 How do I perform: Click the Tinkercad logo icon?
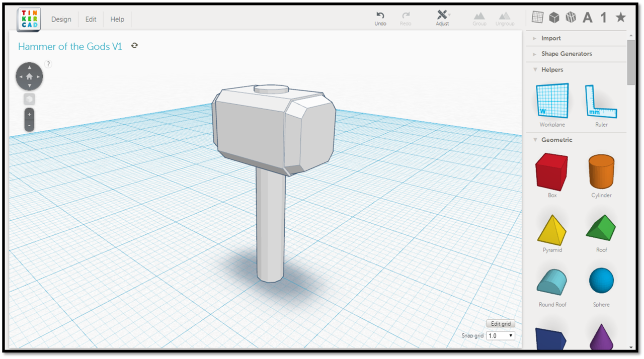click(29, 20)
